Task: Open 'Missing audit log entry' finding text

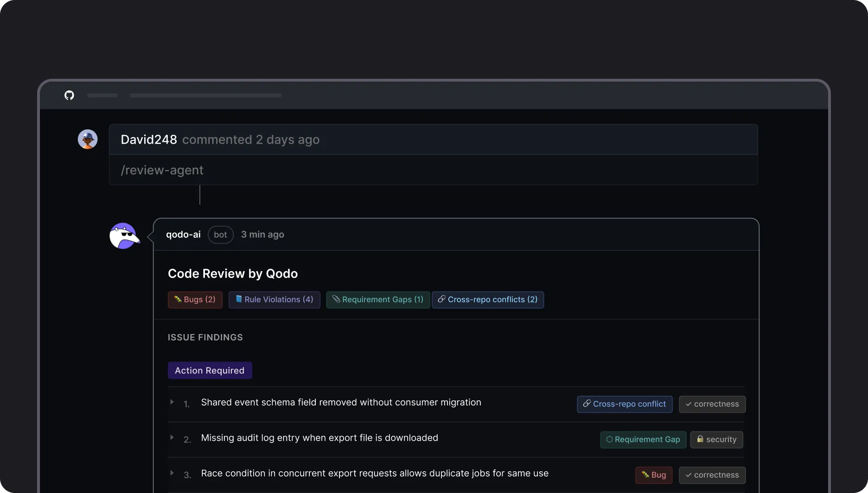Action: point(319,438)
